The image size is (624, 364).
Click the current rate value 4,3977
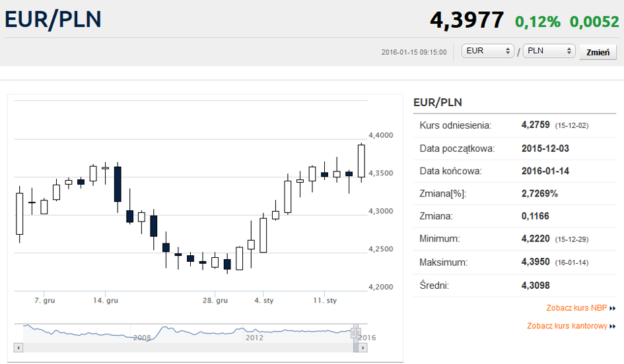click(x=467, y=20)
